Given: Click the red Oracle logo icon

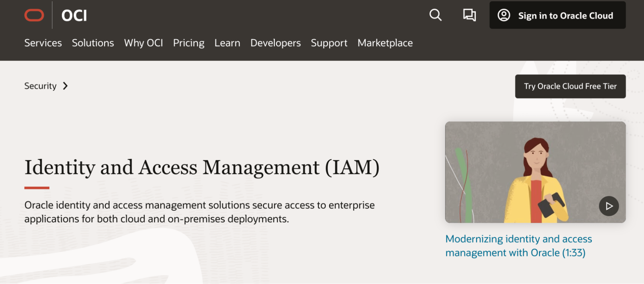Looking at the screenshot, I should (34, 15).
